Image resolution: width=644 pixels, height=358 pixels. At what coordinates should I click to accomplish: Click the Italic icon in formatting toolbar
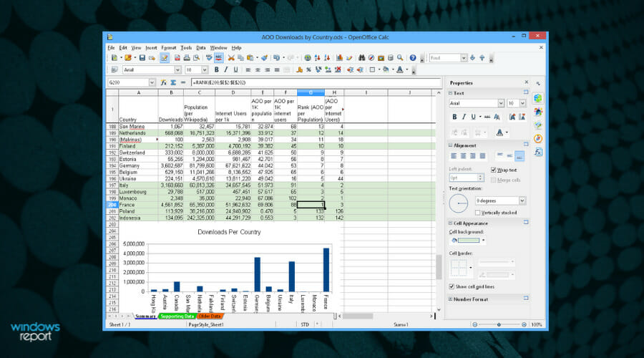point(226,70)
